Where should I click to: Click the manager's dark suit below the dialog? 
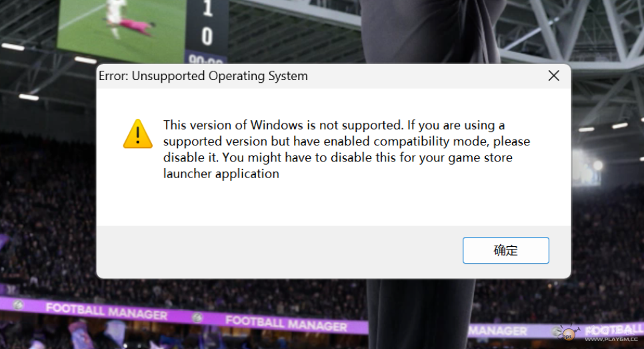point(421,313)
